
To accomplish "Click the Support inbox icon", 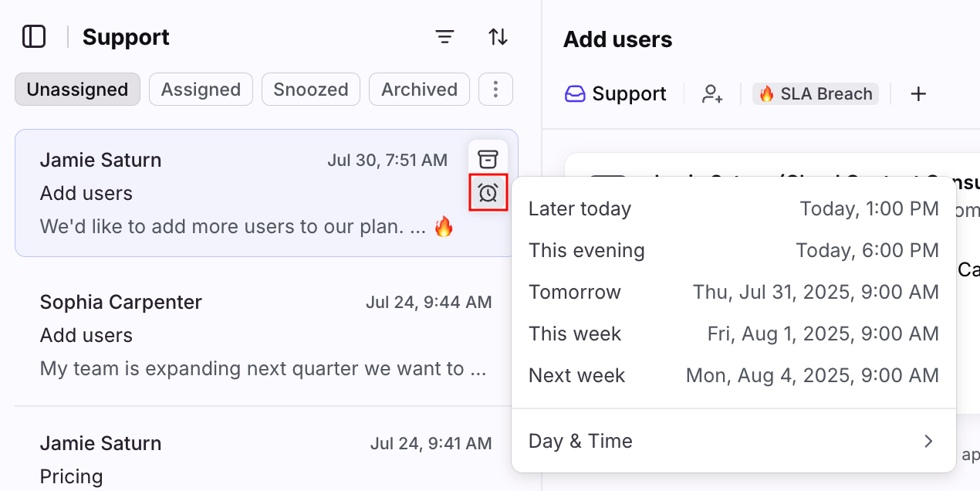I will point(576,94).
